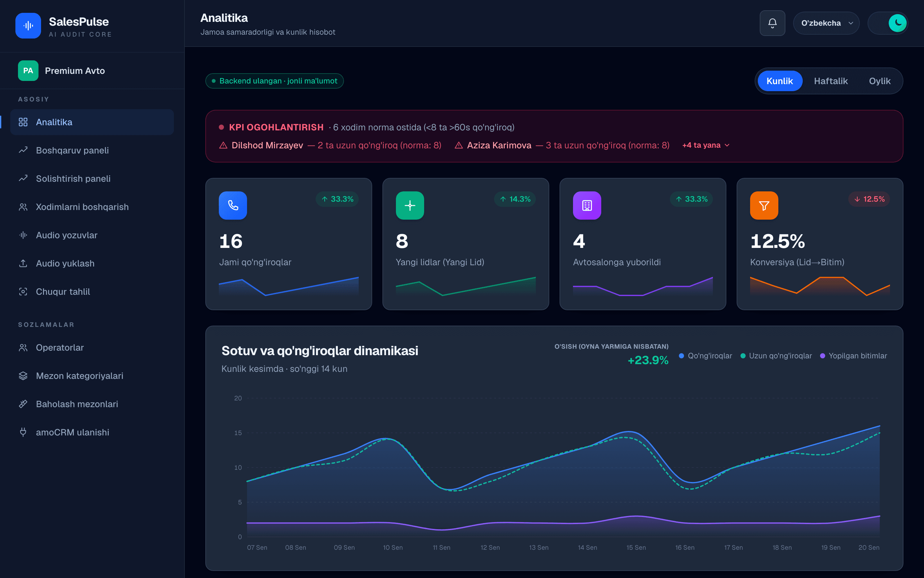Click the green sparkle icon on leads card
The height and width of the screenshot is (578, 924).
tap(410, 205)
